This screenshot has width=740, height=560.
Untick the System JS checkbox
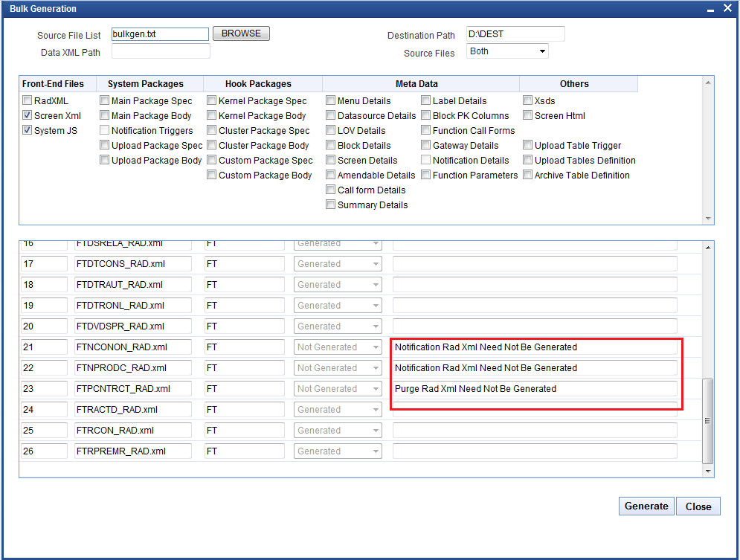point(28,129)
